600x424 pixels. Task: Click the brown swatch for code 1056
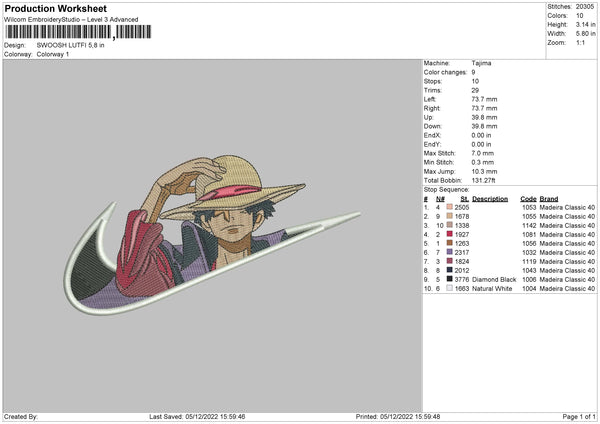pos(450,243)
